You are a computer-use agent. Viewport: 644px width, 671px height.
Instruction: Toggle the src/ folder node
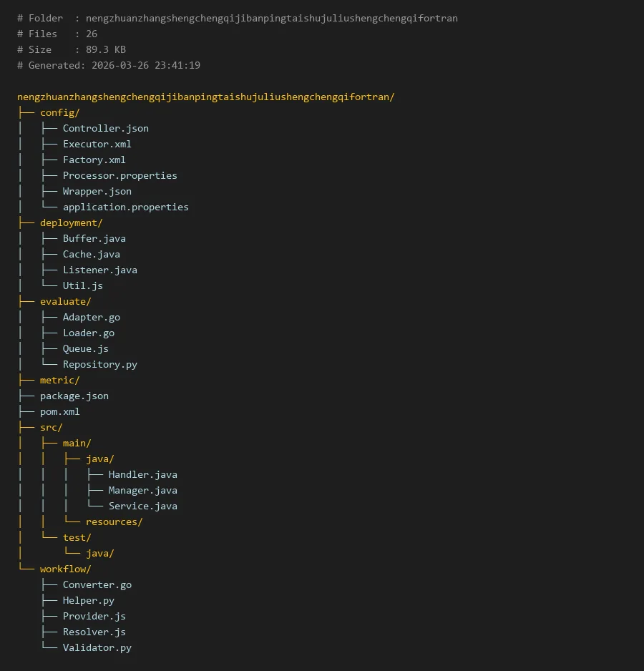click(51, 427)
